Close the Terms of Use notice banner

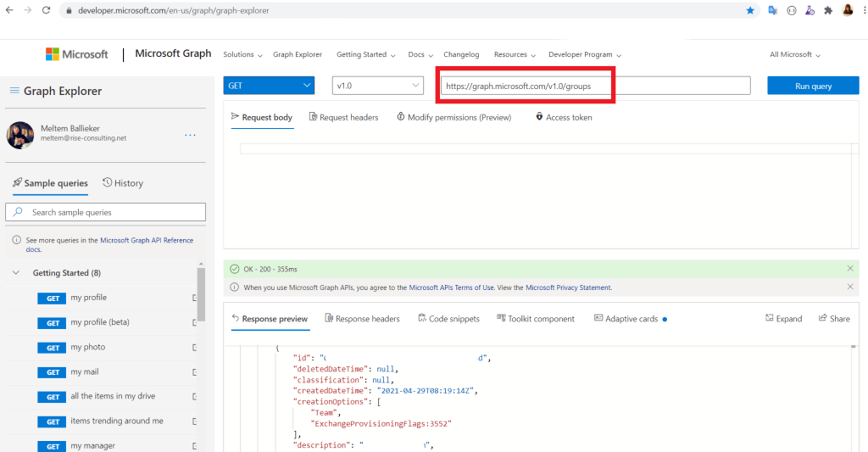coord(850,287)
